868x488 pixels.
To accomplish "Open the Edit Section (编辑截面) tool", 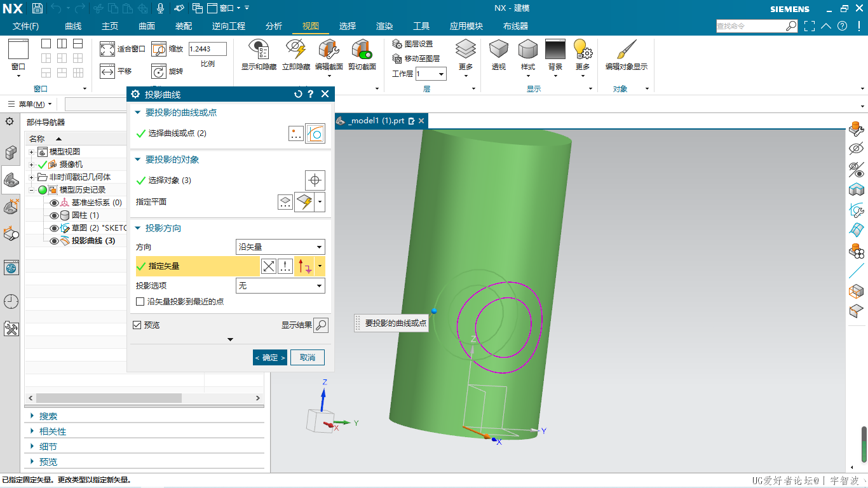I will 329,49.
